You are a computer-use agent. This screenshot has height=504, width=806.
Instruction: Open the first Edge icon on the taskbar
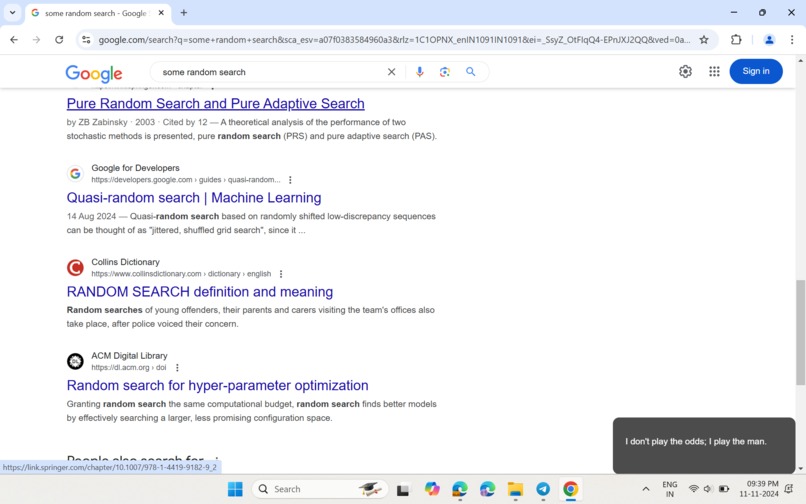(460, 489)
